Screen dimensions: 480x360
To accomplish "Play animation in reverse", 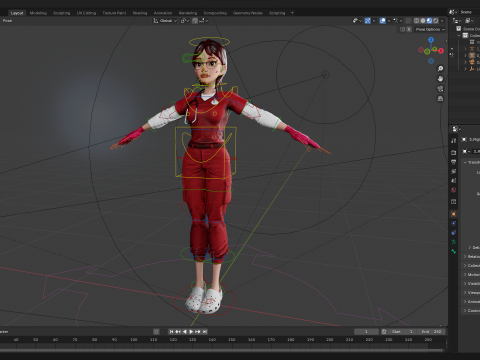I will click(185, 332).
